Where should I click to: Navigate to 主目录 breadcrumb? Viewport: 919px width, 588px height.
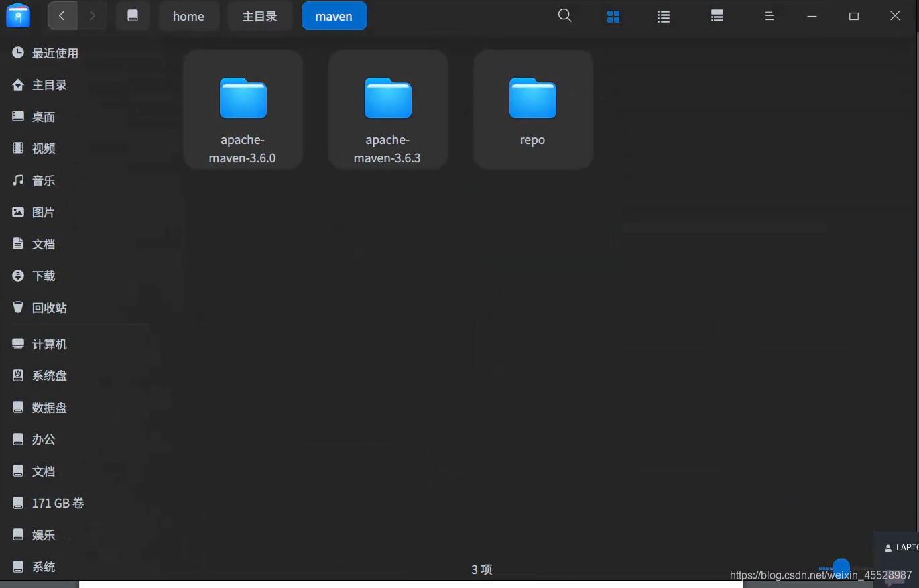coord(260,16)
